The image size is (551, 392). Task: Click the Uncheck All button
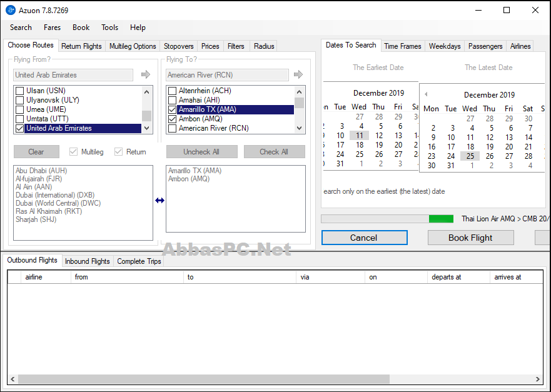click(x=201, y=152)
